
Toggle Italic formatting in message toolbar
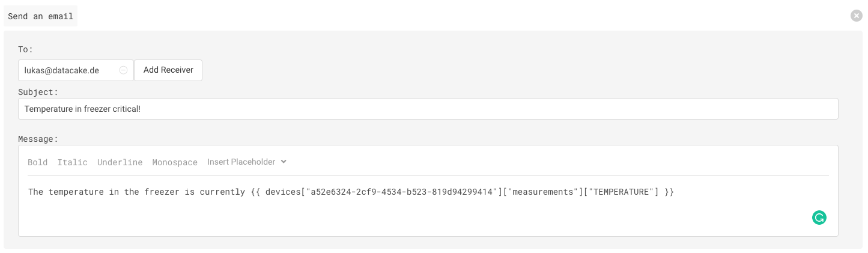click(73, 162)
